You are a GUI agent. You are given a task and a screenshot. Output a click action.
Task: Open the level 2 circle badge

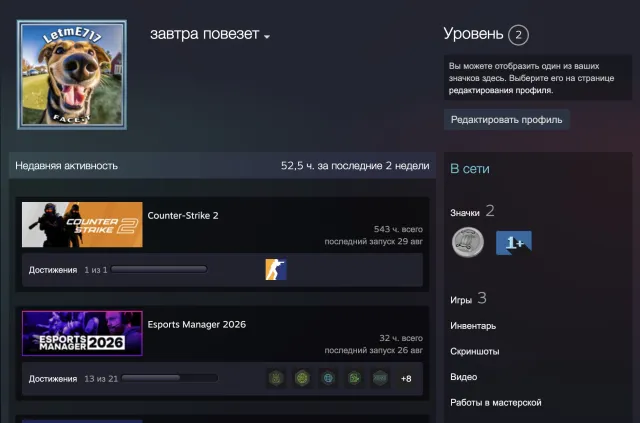(x=518, y=35)
